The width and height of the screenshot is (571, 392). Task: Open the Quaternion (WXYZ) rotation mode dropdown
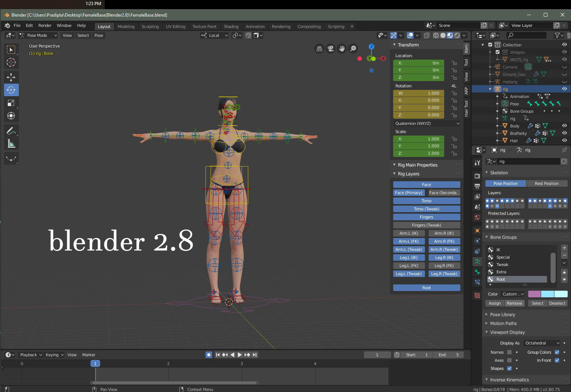coord(427,123)
